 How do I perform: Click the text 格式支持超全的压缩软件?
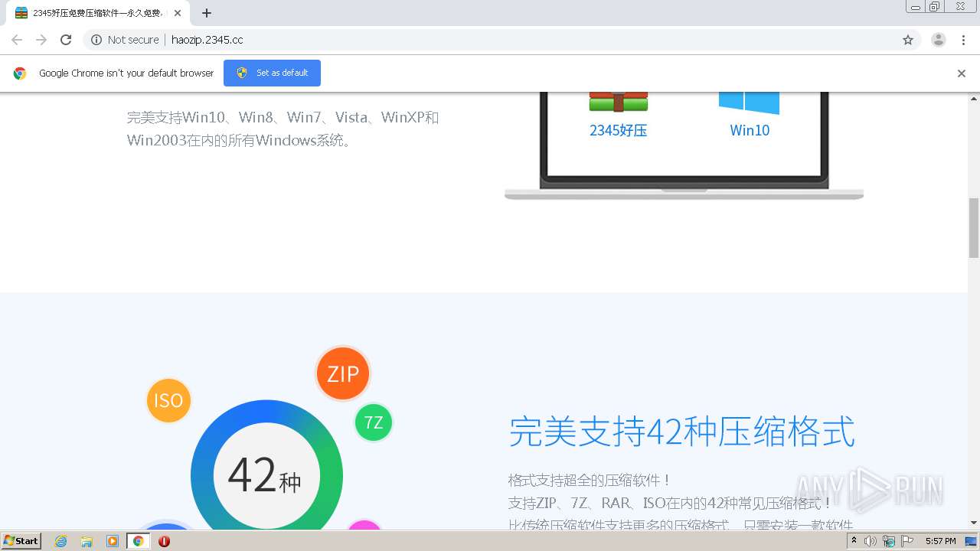pyautogui.click(x=589, y=481)
